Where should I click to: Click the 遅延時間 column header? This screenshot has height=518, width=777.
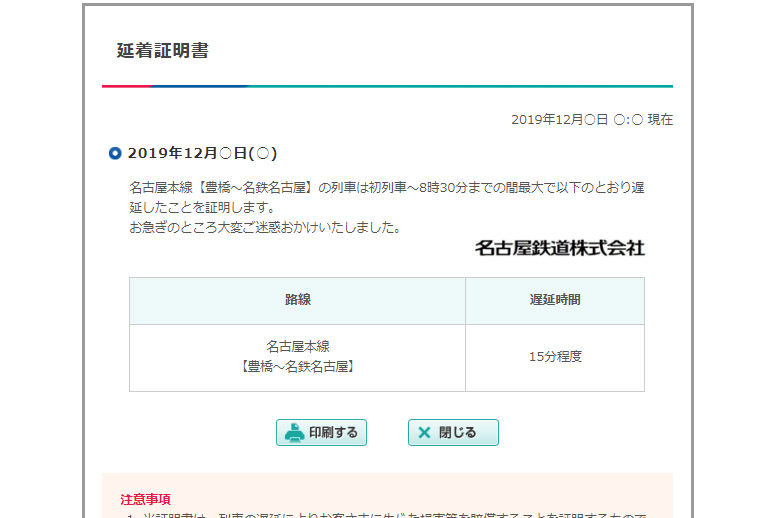(x=554, y=300)
